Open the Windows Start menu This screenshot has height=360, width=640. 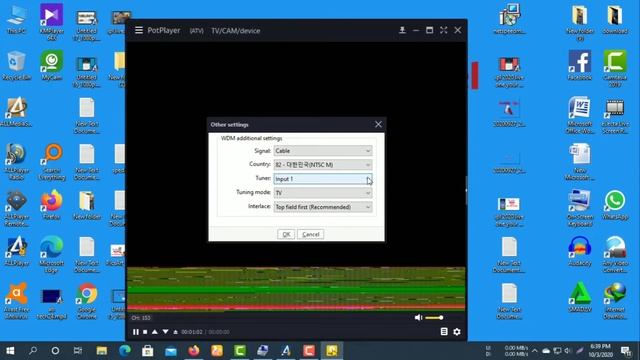point(10,351)
